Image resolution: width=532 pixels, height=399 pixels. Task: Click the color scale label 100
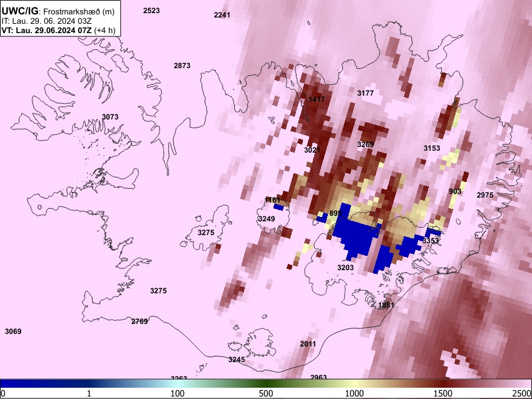coord(178,393)
